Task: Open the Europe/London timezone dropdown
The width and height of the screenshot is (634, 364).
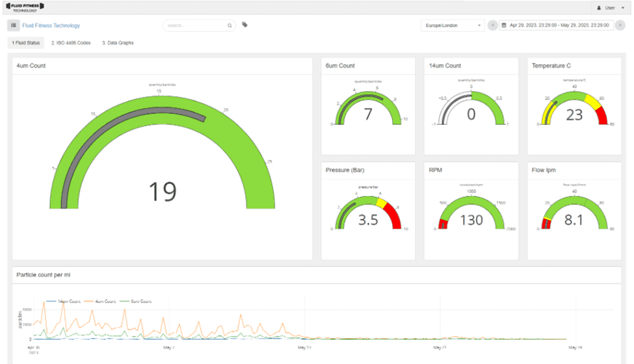Action: point(453,25)
